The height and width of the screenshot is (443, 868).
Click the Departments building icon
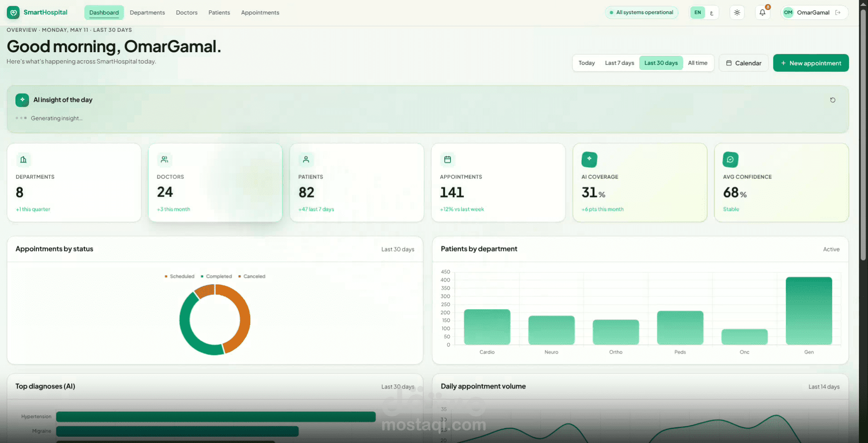pyautogui.click(x=23, y=159)
